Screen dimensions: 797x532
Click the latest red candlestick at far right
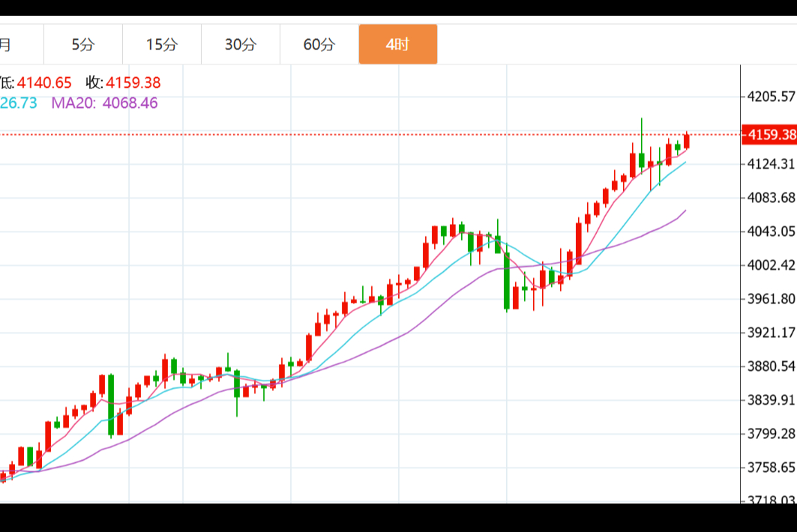tap(686, 141)
